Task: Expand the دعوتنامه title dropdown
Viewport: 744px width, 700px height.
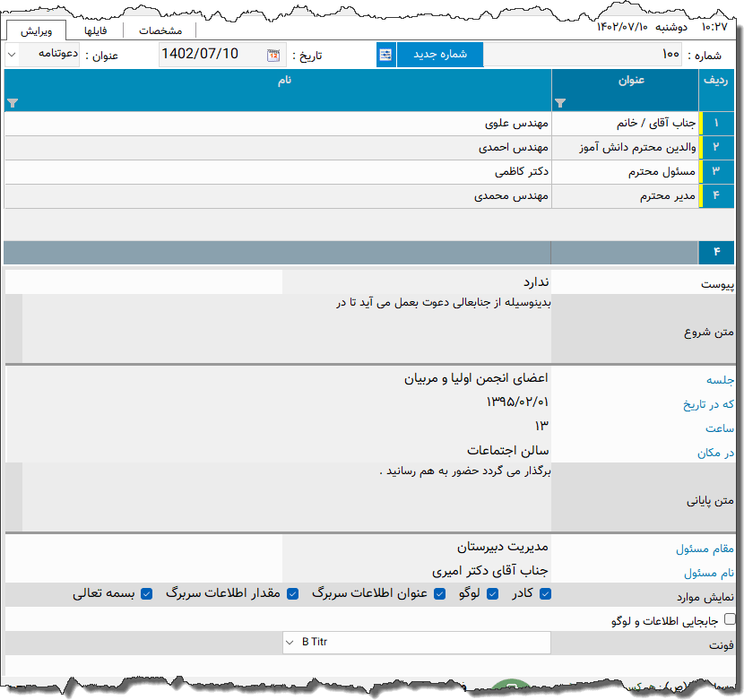Action: [x=12, y=54]
